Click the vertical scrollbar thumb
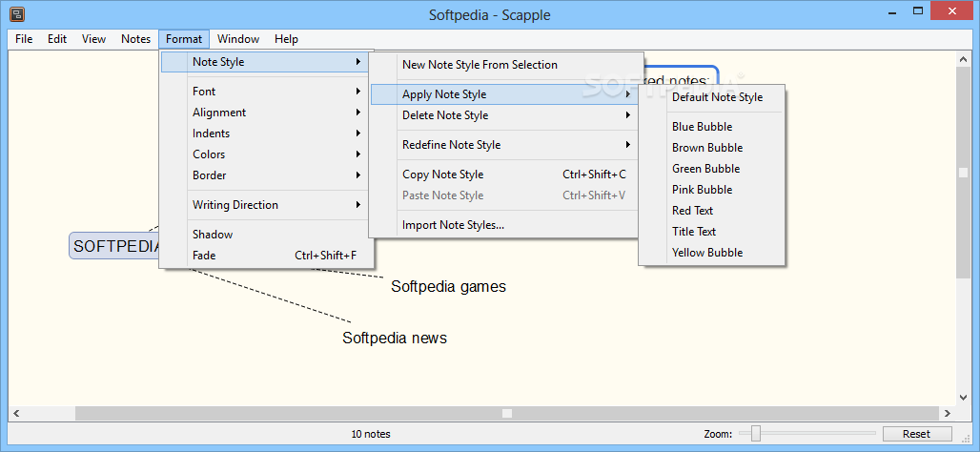The image size is (980, 452). point(963,173)
